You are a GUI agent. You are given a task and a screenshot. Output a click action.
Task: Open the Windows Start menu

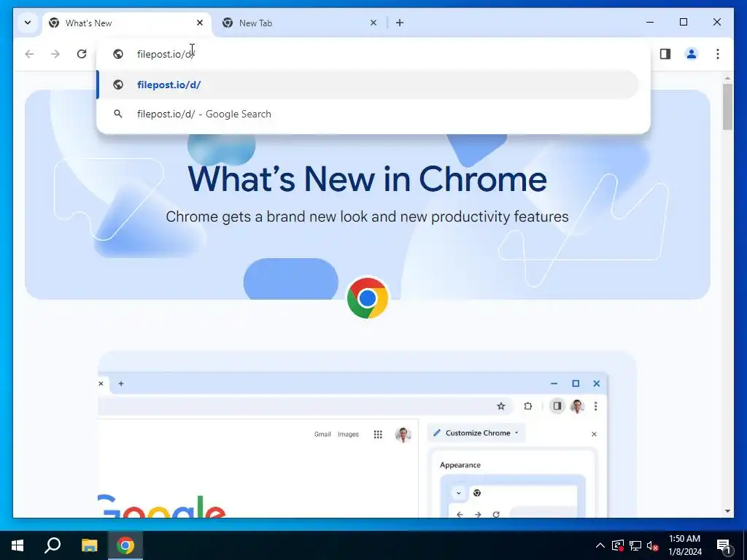point(18,545)
